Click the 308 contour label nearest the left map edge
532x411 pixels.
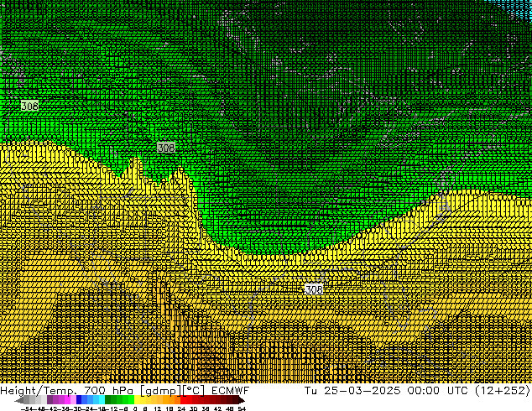pos(29,106)
